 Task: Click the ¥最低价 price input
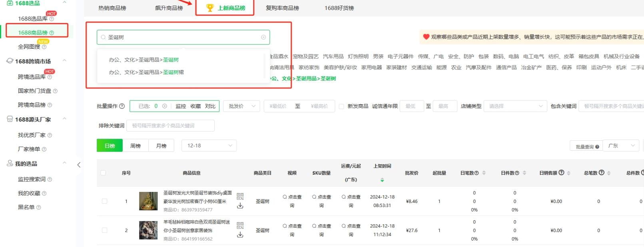[278, 106]
